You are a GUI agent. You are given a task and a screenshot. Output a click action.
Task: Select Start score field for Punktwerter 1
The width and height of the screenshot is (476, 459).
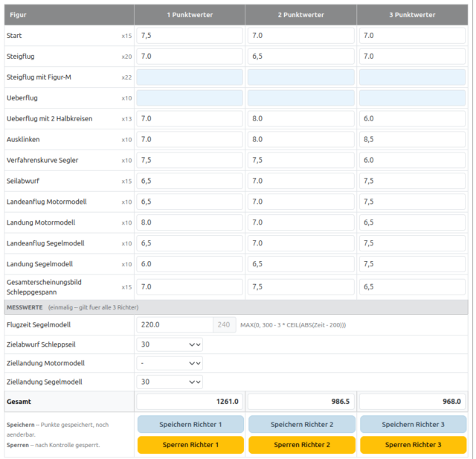coord(190,36)
